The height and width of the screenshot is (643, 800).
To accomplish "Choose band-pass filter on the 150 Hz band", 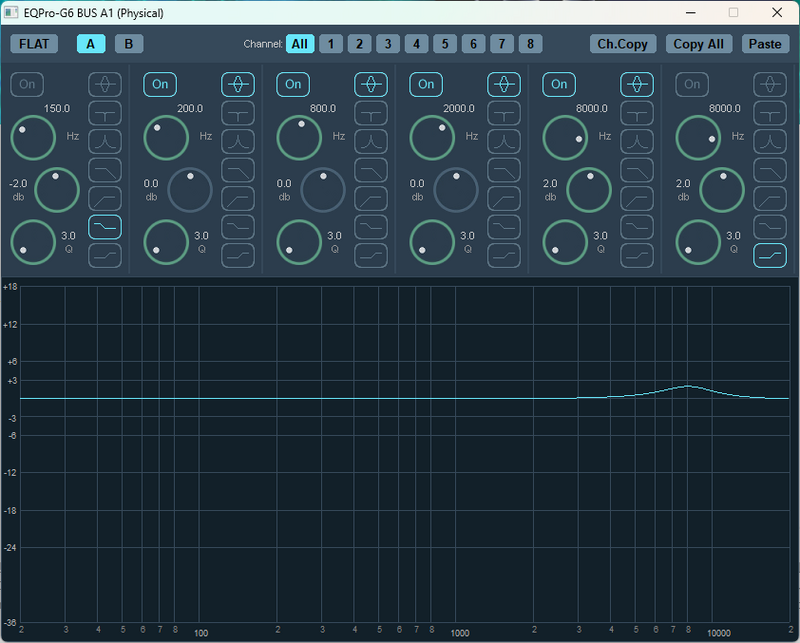I will (105, 142).
